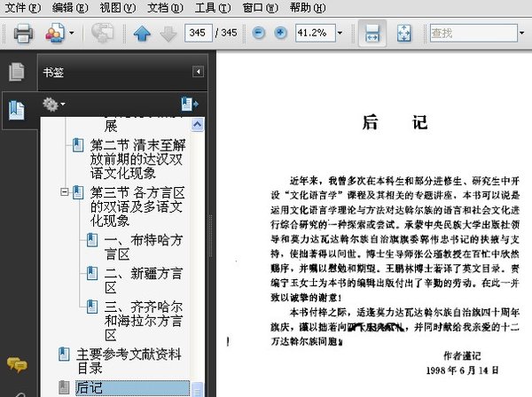The image size is (532, 397).
Task: Open the find options dropdown arrow
Action: point(522,33)
